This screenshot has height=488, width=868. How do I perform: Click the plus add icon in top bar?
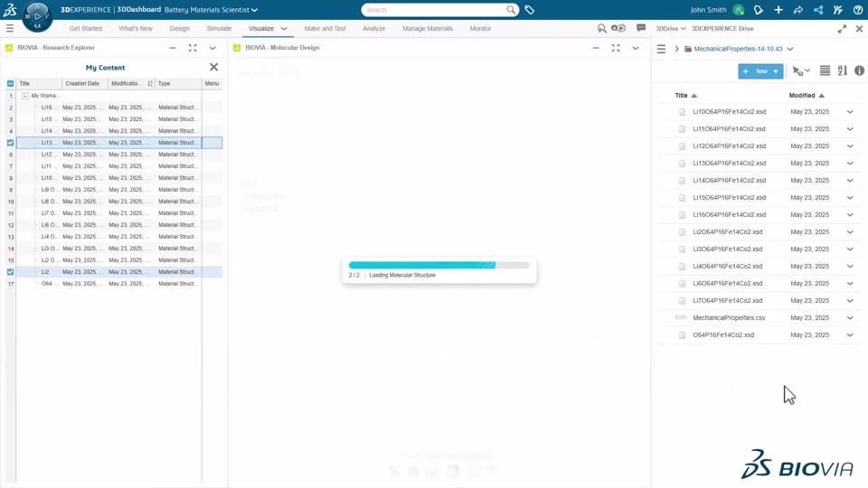pos(778,10)
